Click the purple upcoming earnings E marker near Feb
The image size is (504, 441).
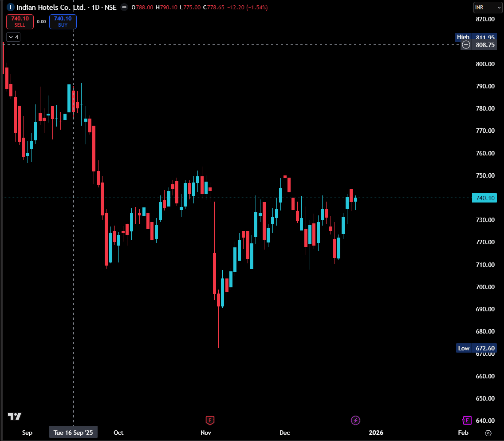[x=467, y=420]
